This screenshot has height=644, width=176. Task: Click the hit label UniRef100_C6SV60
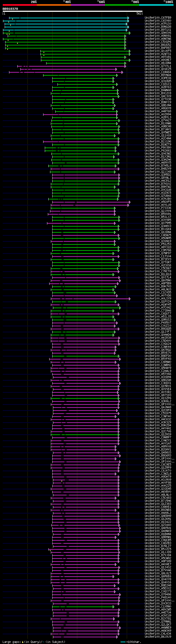pyautogui.click(x=158, y=21)
